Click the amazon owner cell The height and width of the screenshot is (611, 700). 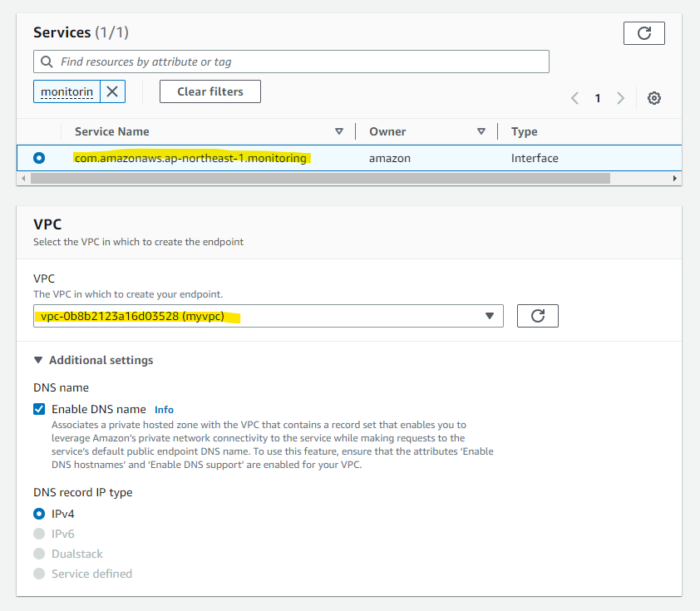tap(390, 159)
